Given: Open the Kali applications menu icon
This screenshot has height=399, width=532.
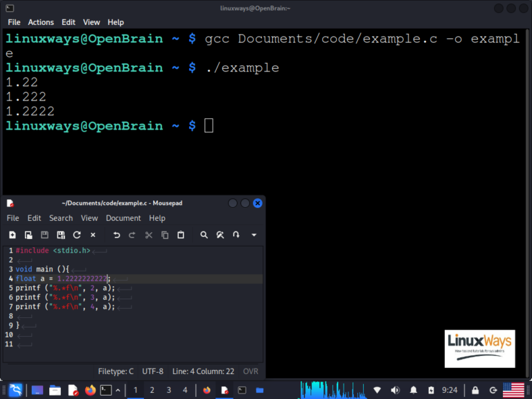Looking at the screenshot, I should coord(15,390).
